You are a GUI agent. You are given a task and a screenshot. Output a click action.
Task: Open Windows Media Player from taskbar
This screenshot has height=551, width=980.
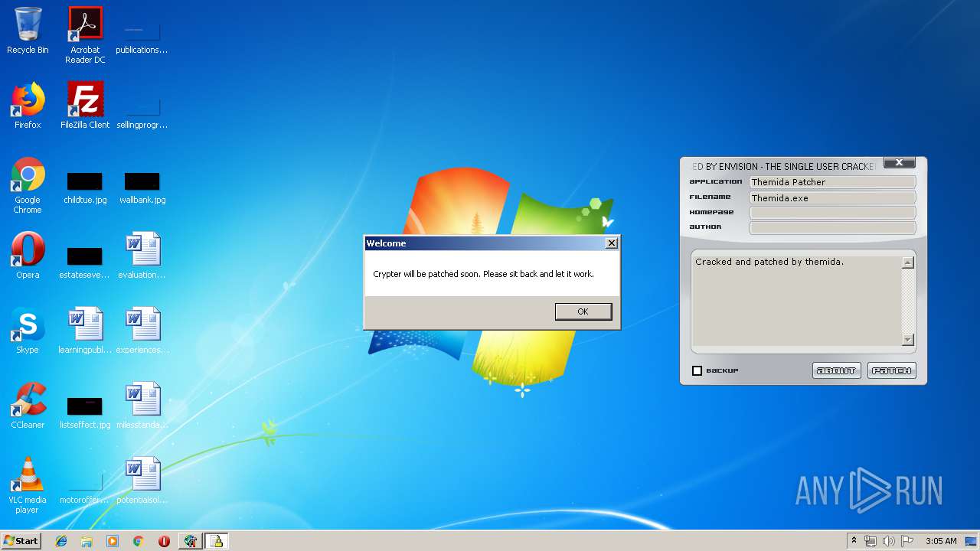coord(113,541)
